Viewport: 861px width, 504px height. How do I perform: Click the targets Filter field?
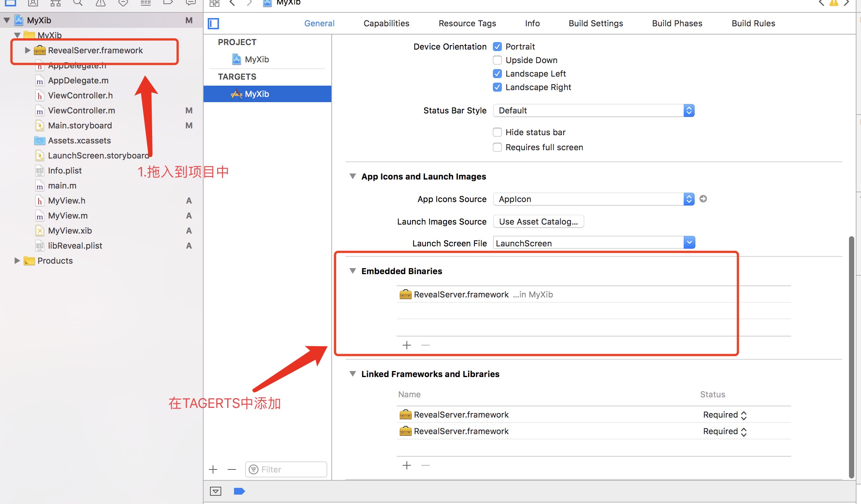[286, 469]
